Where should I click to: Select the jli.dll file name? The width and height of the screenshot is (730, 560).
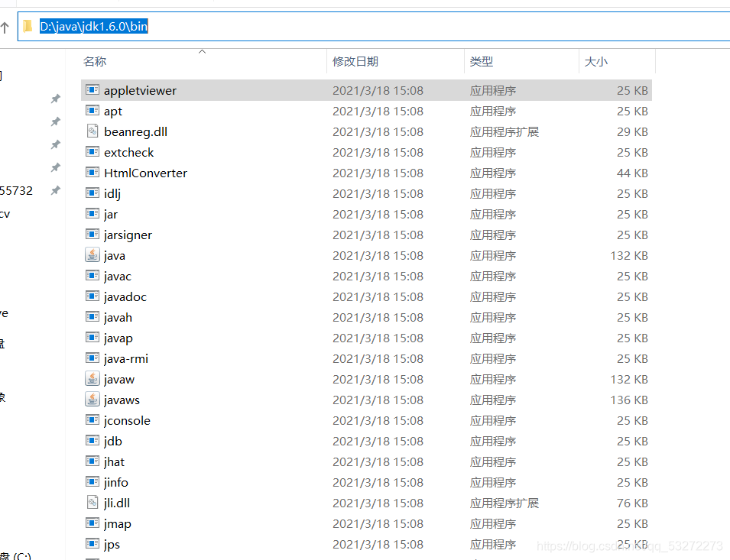117,503
